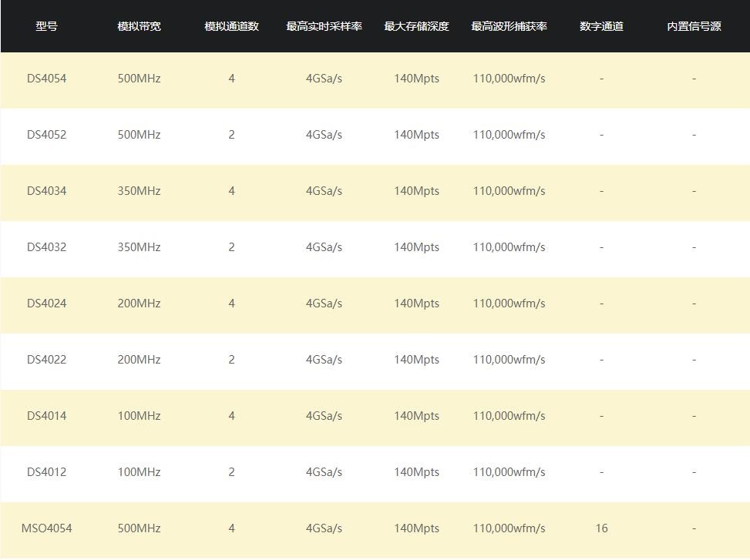Select the DS4012 model cell
This screenshot has width=750, height=560.
[46, 472]
